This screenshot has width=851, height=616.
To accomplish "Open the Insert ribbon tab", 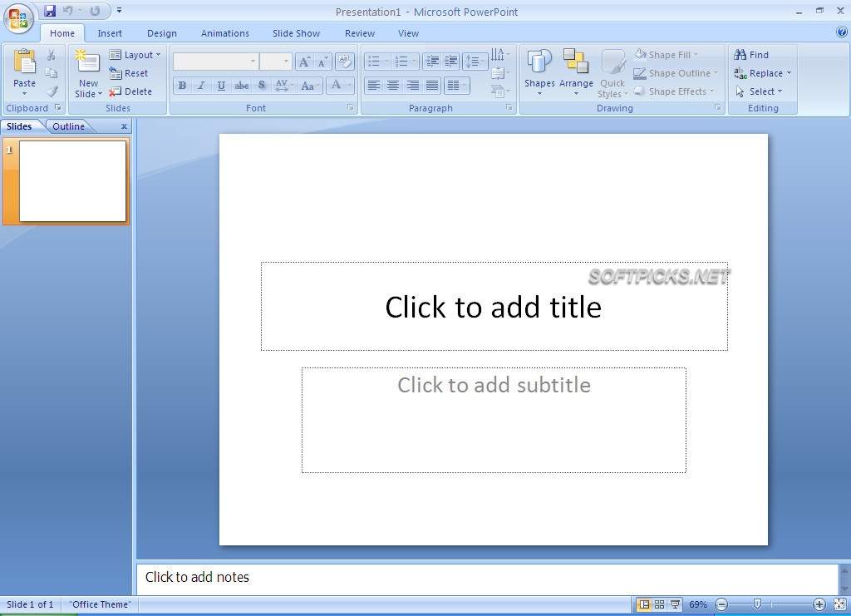I will pos(110,33).
